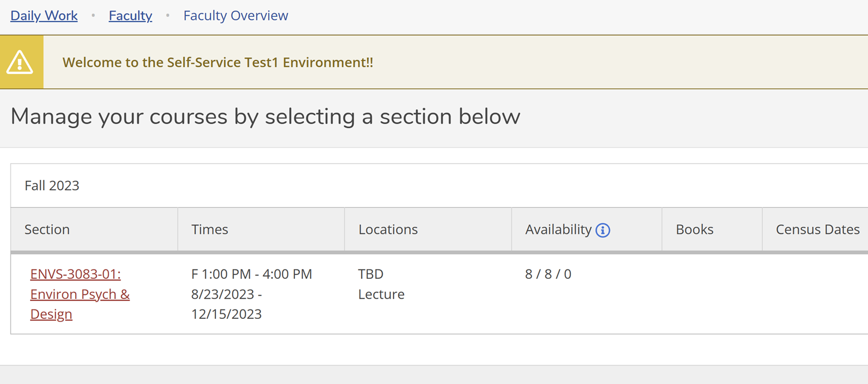
Task: Click the Welcome to Self-Service Test1 message
Action: click(x=218, y=62)
